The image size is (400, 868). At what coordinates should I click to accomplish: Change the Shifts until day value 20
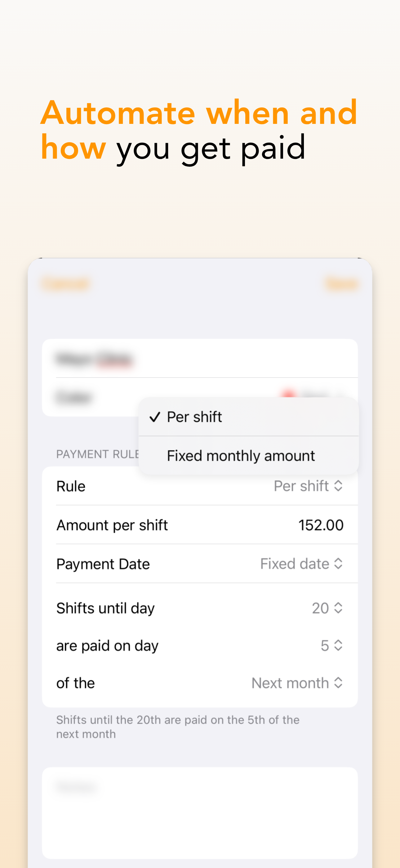tap(327, 608)
